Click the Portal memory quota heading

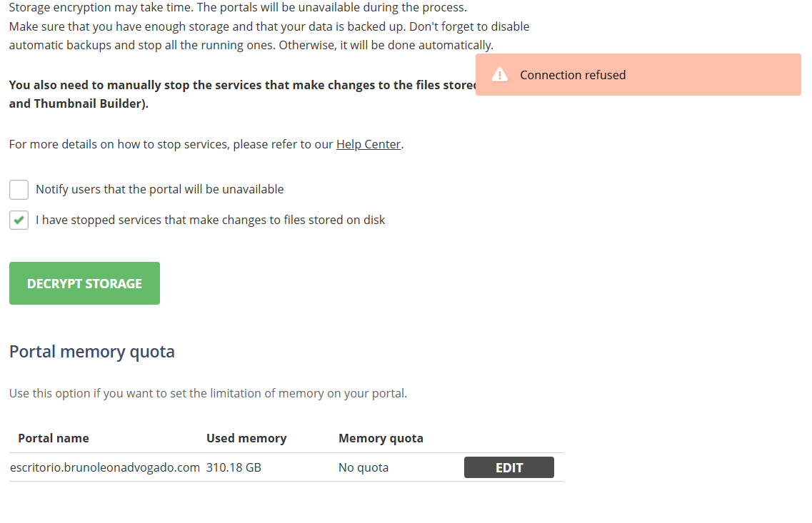click(x=91, y=352)
